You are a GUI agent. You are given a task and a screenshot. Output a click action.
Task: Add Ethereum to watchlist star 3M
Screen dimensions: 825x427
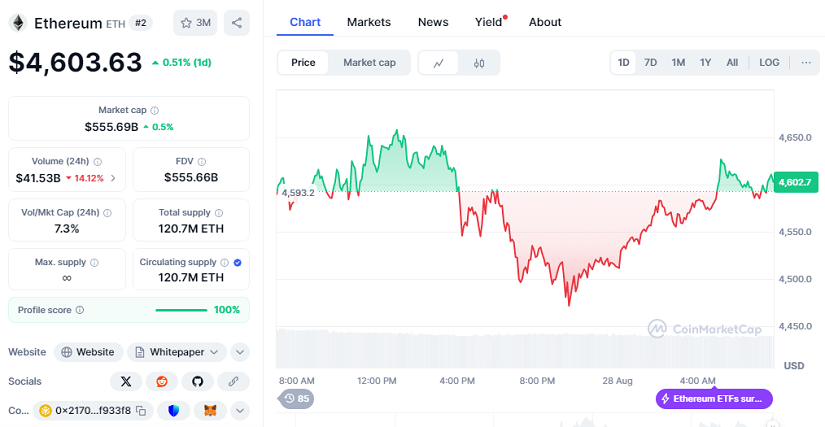click(x=195, y=22)
